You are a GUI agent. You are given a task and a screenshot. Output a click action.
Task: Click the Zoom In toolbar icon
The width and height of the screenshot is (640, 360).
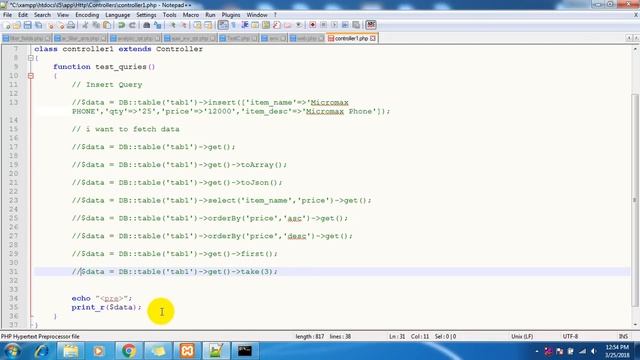173,25
